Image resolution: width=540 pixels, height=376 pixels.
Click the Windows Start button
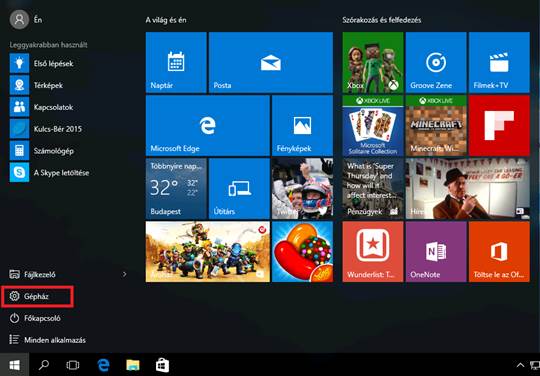click(x=14, y=365)
